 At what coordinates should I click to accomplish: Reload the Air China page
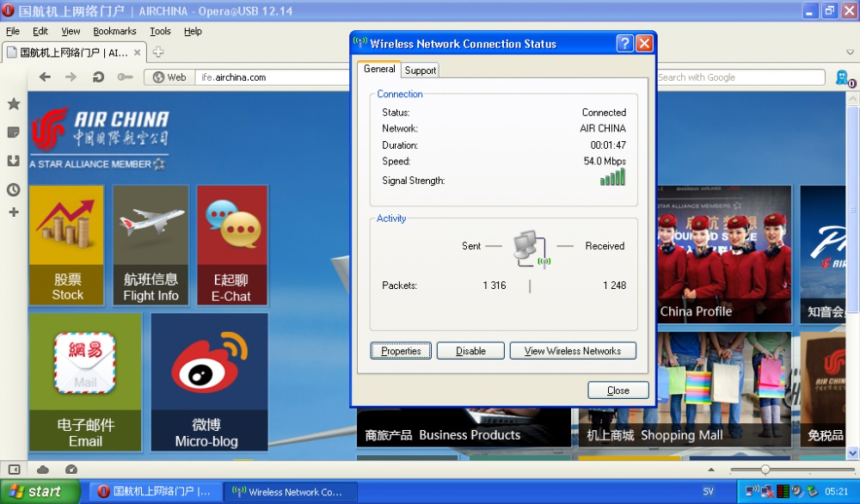(x=99, y=77)
